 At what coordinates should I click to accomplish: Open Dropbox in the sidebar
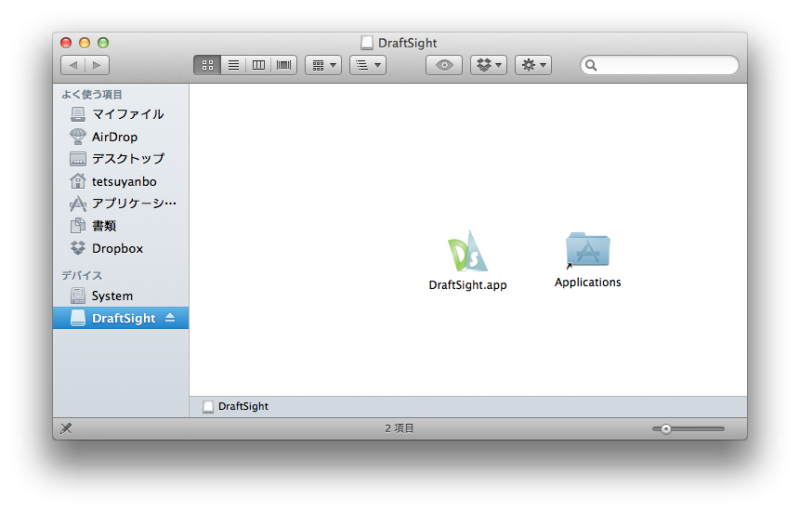pos(121,249)
